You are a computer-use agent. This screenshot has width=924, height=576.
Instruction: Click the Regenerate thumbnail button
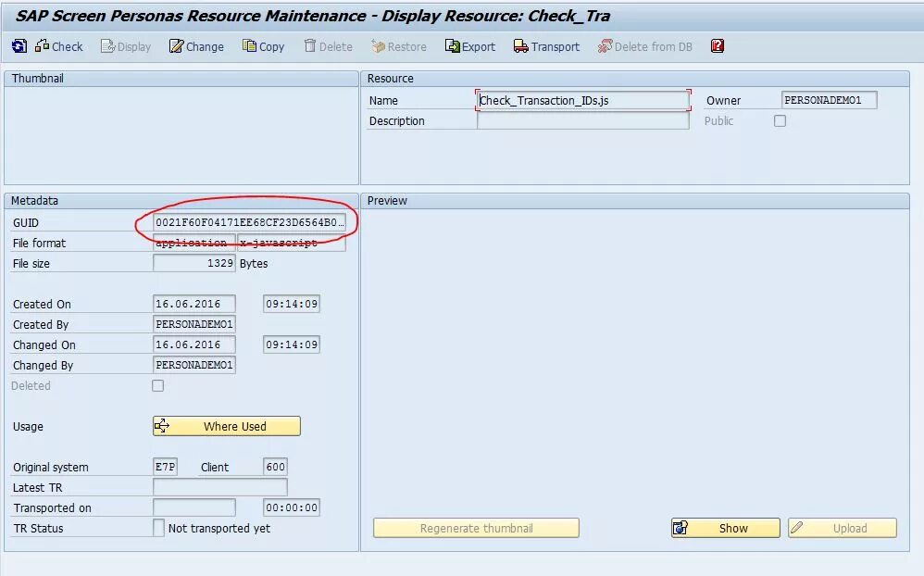(476, 528)
